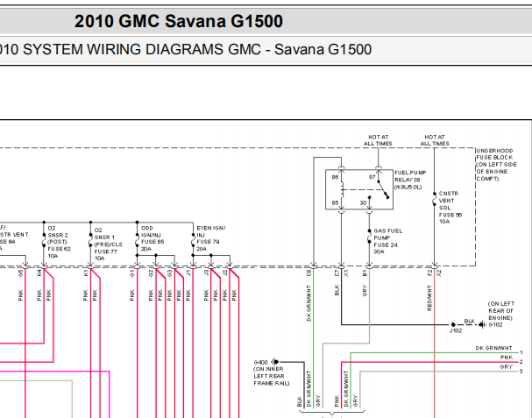Click GRY label at output 3
The image size is (532, 418).
click(507, 367)
